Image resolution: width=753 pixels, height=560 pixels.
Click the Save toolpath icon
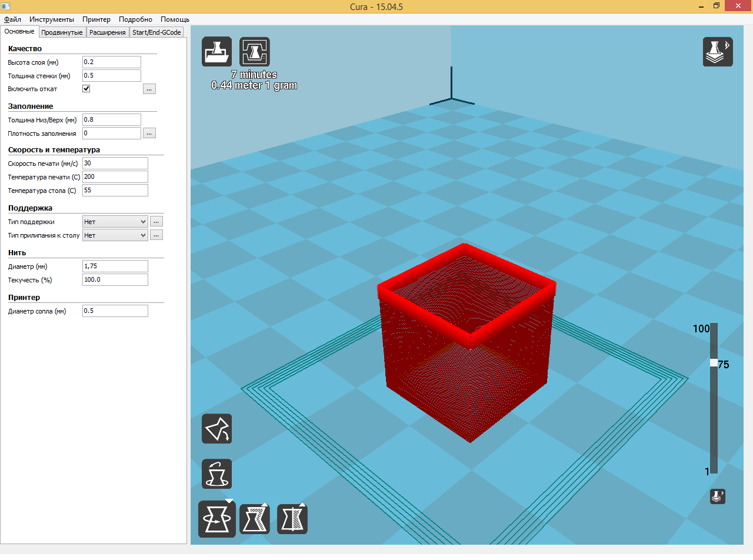point(255,52)
